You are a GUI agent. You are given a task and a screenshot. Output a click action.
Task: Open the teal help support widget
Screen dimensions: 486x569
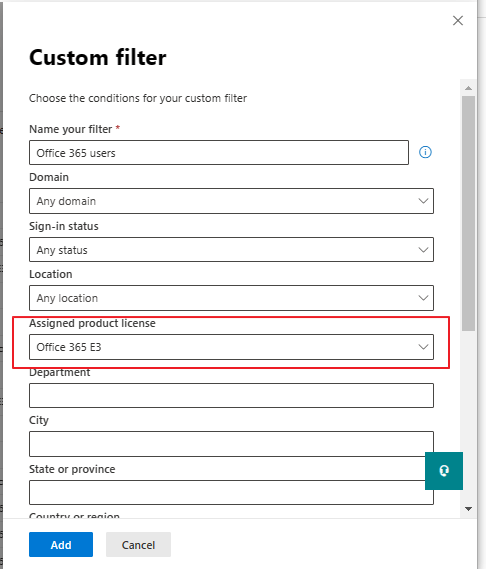tap(444, 471)
